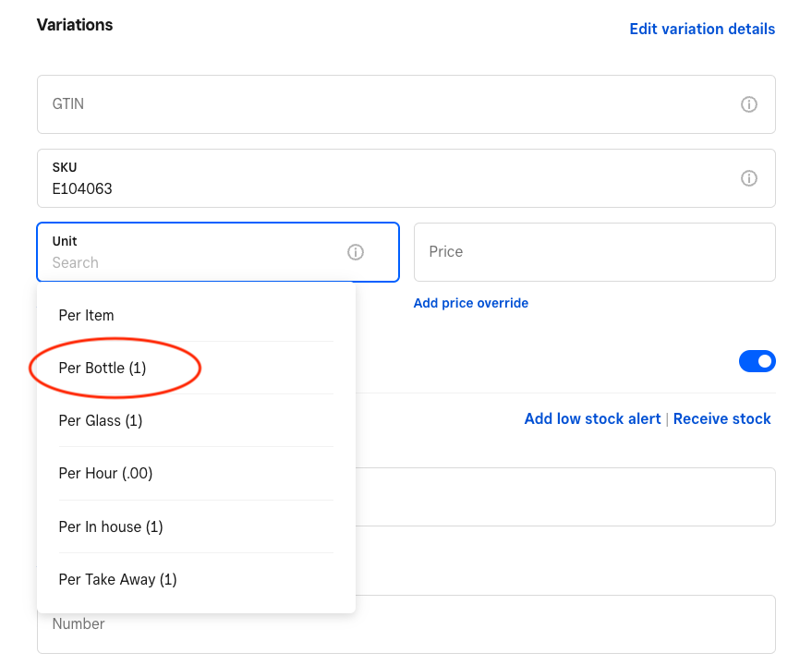Click Add low stock alert link
The width and height of the screenshot is (812, 665).
pos(592,418)
